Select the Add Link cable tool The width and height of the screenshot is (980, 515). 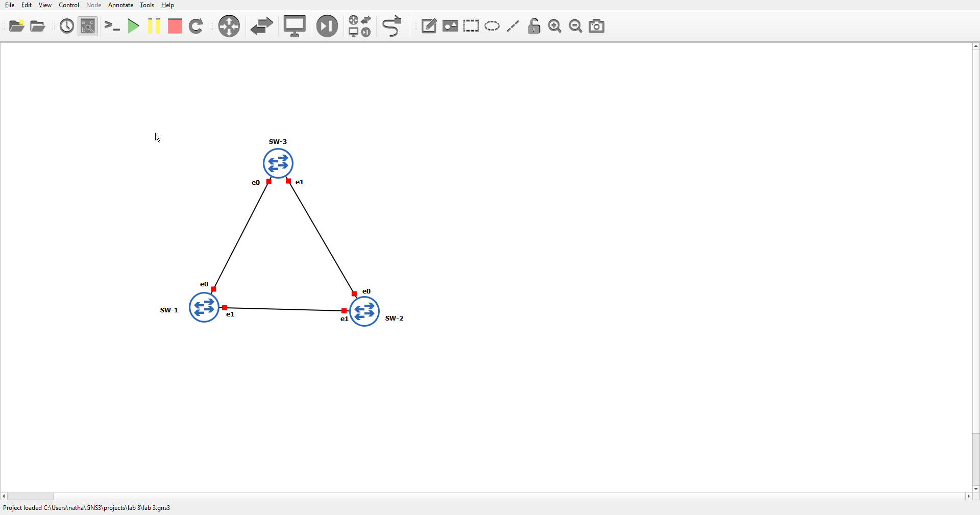coord(391,26)
